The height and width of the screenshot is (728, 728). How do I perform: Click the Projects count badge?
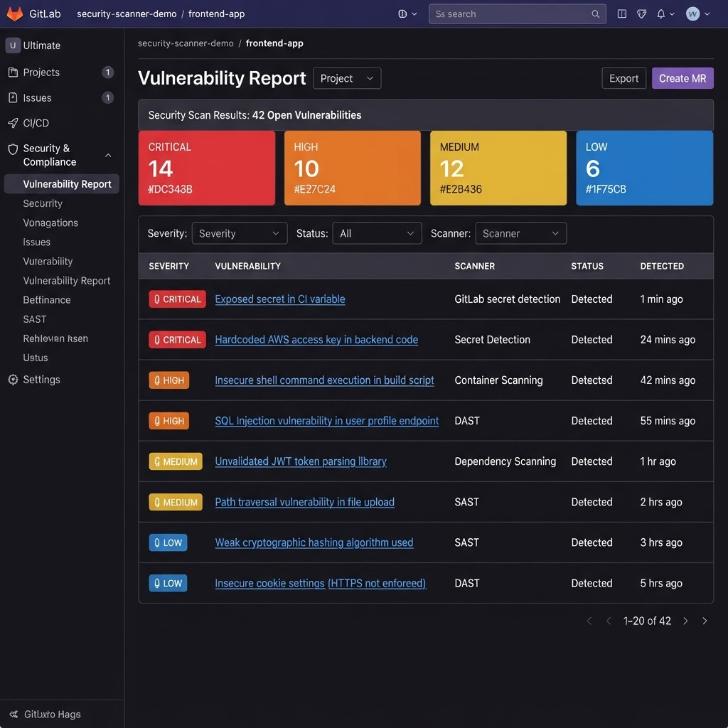tap(108, 72)
